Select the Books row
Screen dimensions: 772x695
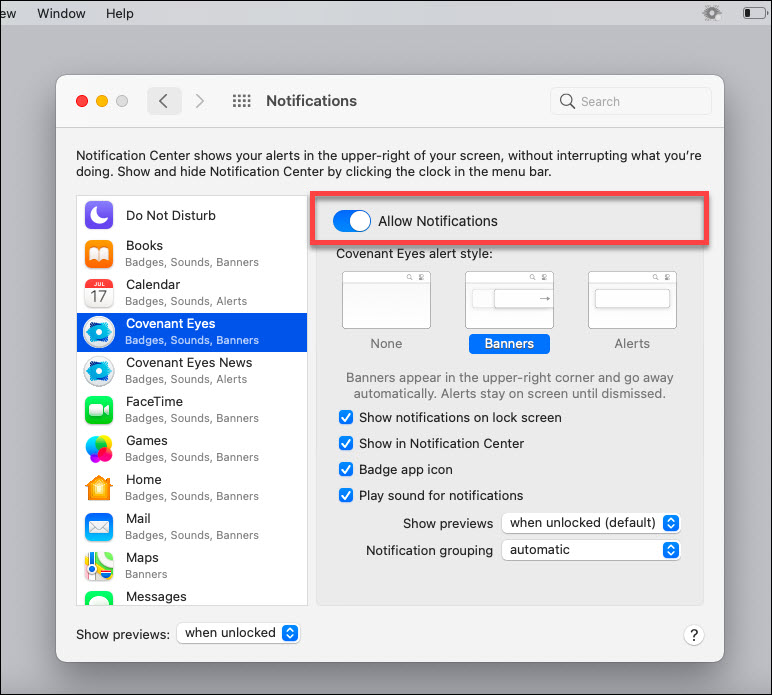[x=192, y=253]
